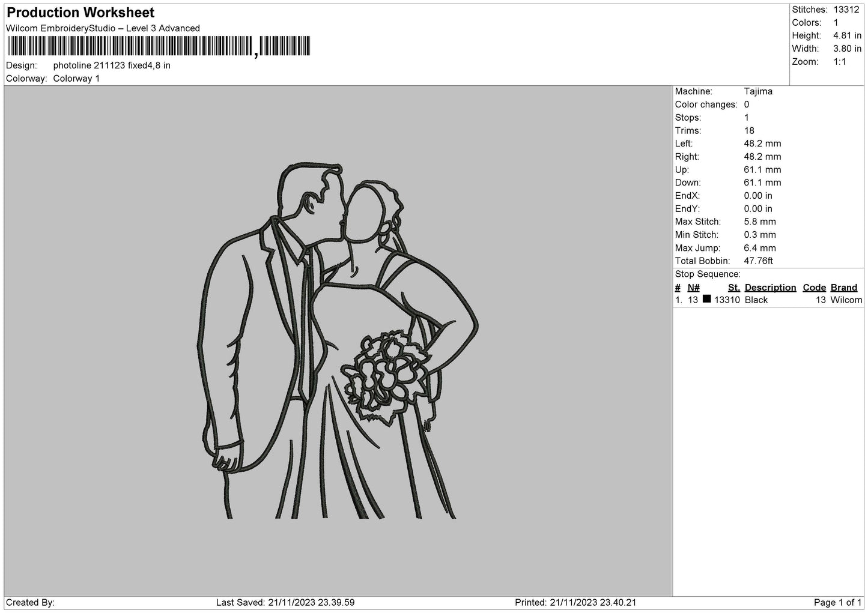Click the Production Worksheet title
This screenshot has height=613, width=868.
pos(80,13)
